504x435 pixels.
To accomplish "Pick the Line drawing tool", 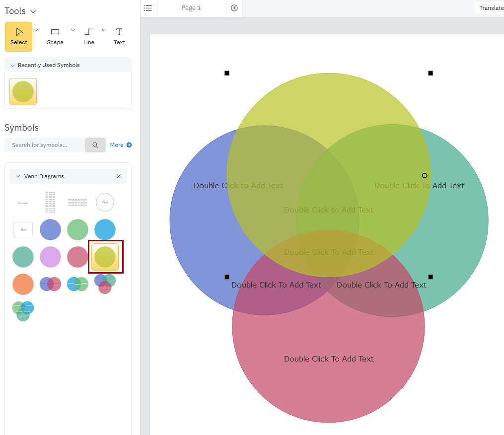I will pos(88,35).
